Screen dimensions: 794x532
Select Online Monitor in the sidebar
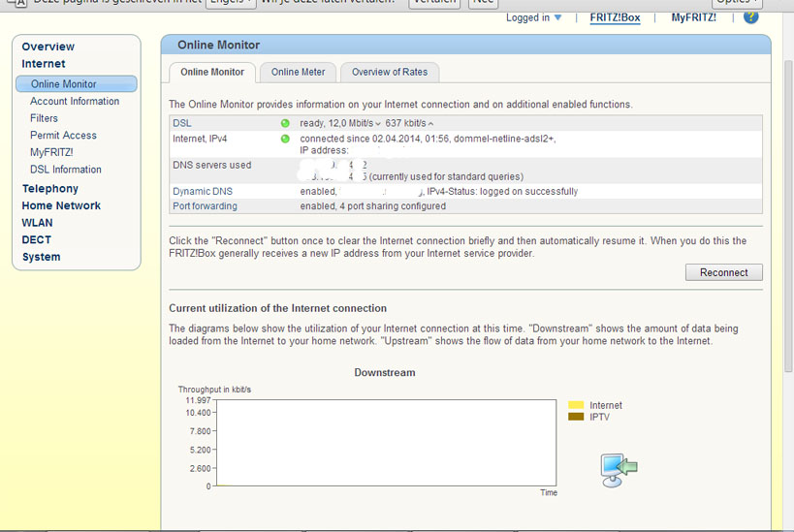pos(77,84)
